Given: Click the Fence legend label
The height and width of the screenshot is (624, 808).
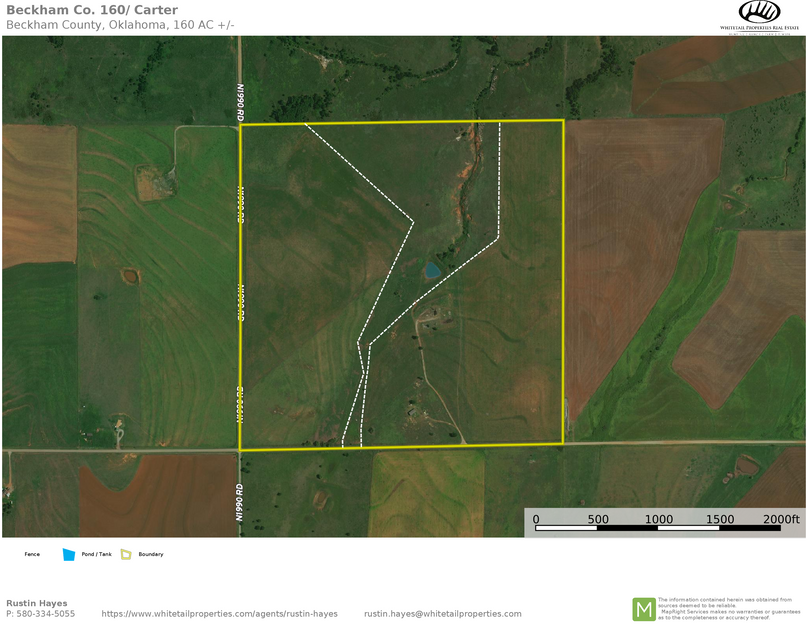Looking at the screenshot, I should (x=32, y=554).
